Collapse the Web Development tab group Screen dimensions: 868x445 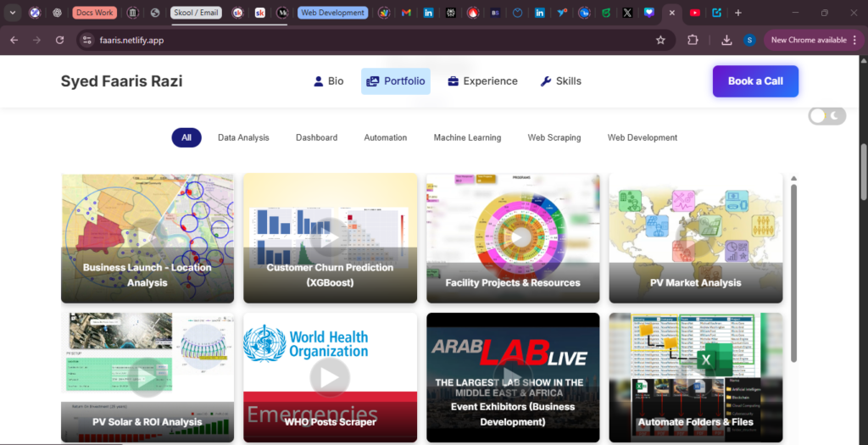pyautogui.click(x=332, y=13)
